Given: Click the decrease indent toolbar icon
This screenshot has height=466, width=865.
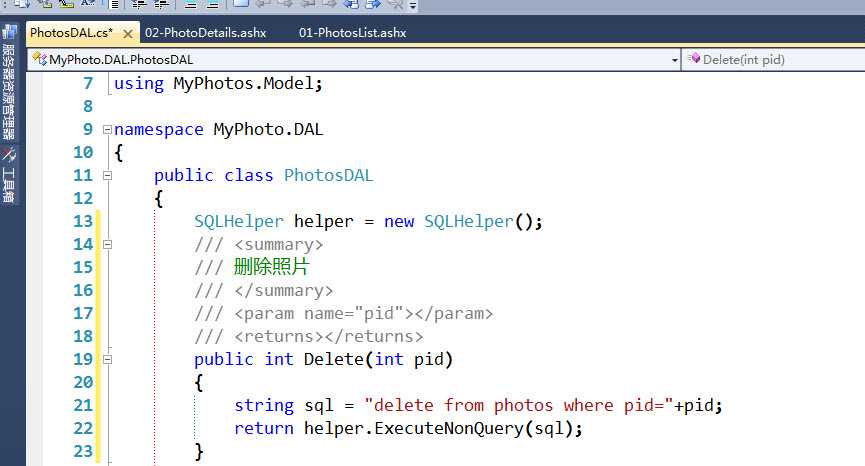Looking at the screenshot, I should pos(139,4).
